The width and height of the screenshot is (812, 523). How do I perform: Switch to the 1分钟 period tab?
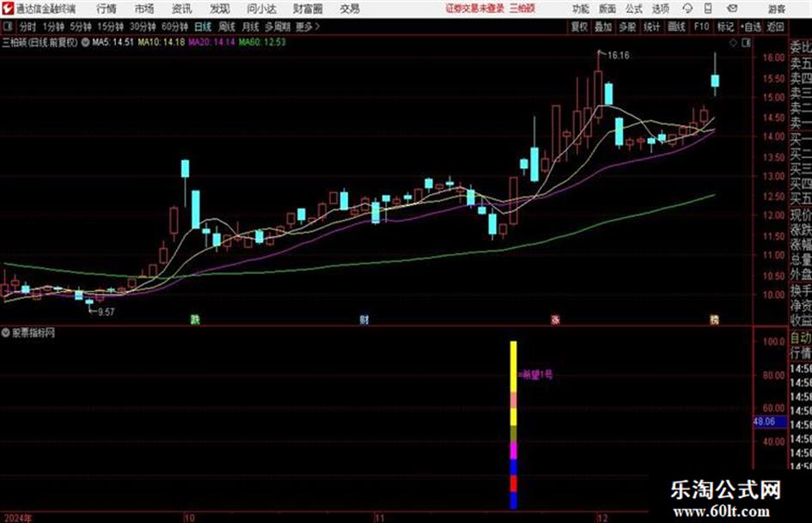tap(52, 27)
